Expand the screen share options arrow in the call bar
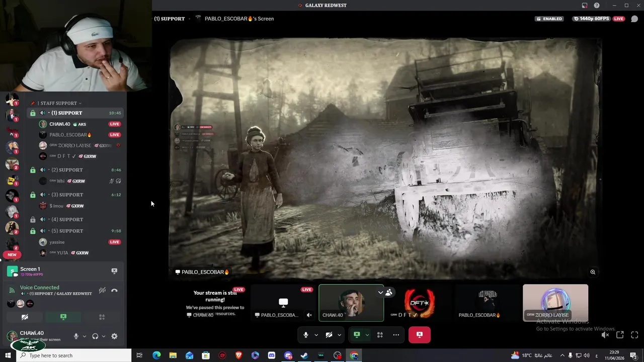 click(367, 335)
